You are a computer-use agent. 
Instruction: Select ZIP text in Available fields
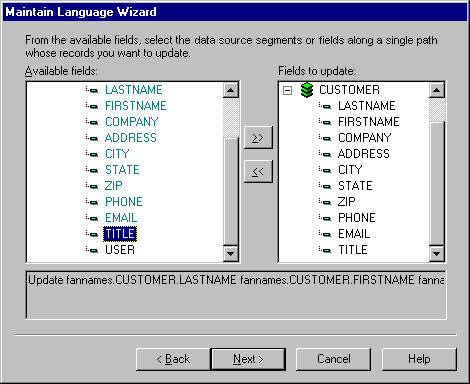click(x=114, y=186)
